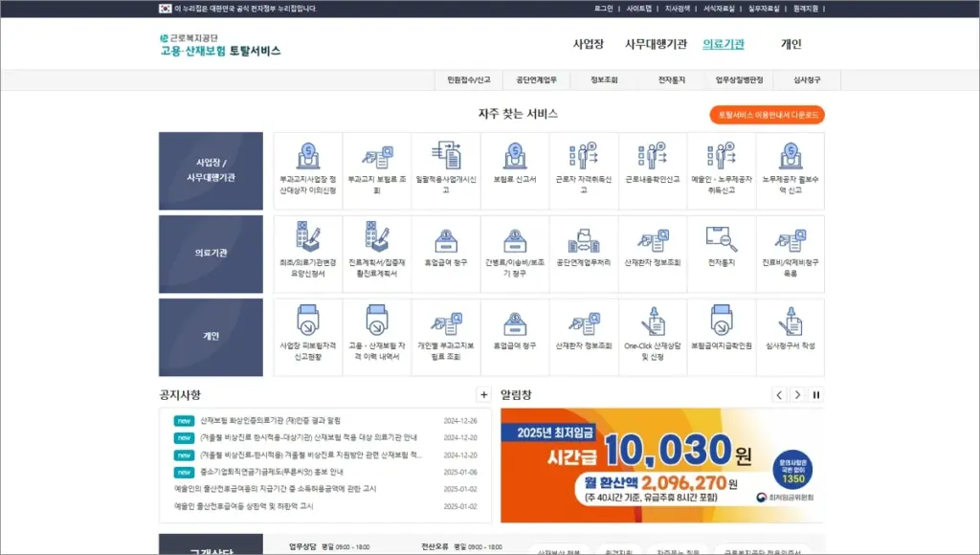Go to previous 알림창 banner

click(780, 395)
